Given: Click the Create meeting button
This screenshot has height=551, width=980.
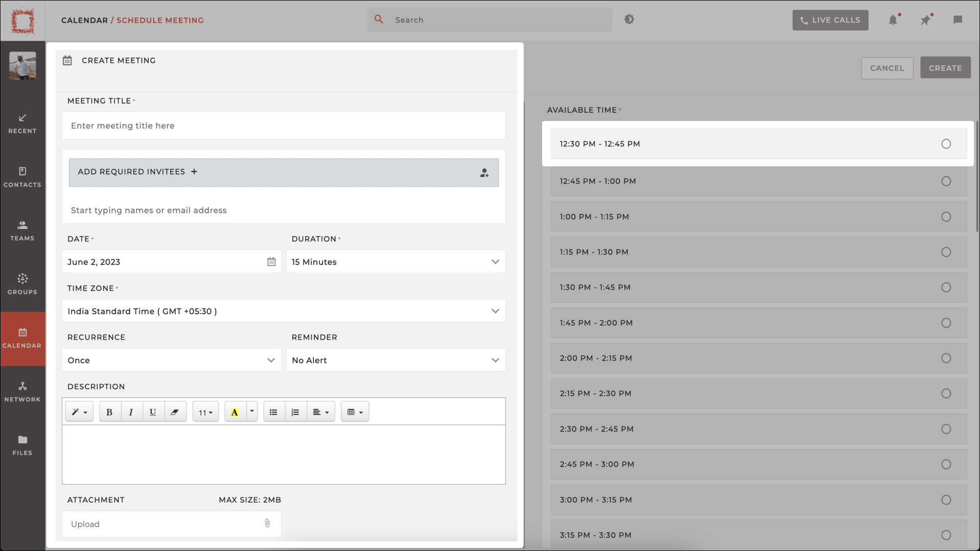Looking at the screenshot, I should pos(946,67).
